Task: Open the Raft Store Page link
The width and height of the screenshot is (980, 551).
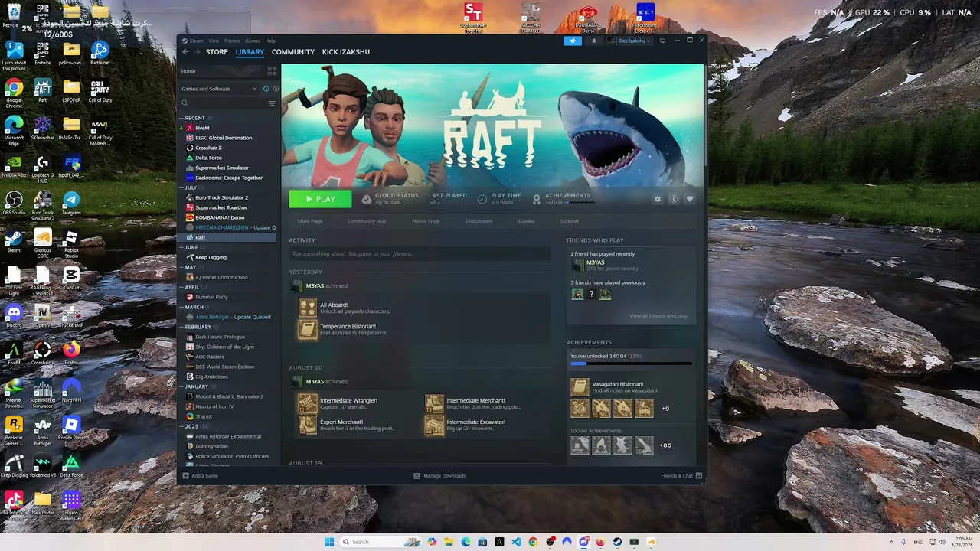Action: (309, 221)
